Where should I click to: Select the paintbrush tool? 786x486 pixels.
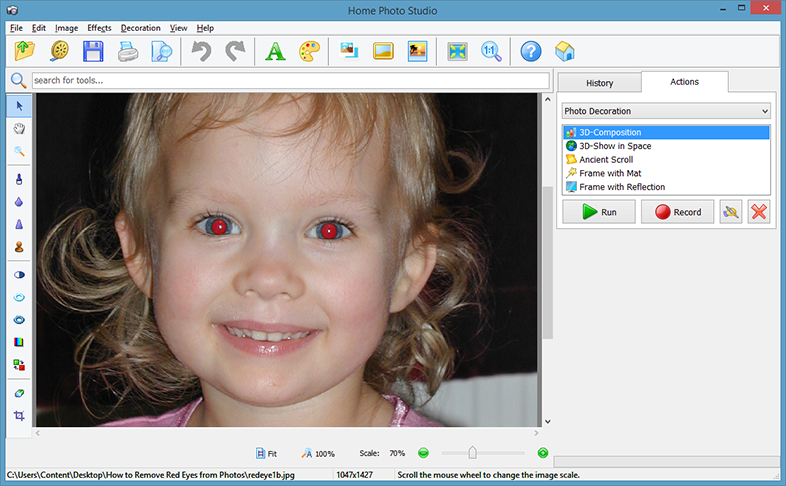point(19,179)
